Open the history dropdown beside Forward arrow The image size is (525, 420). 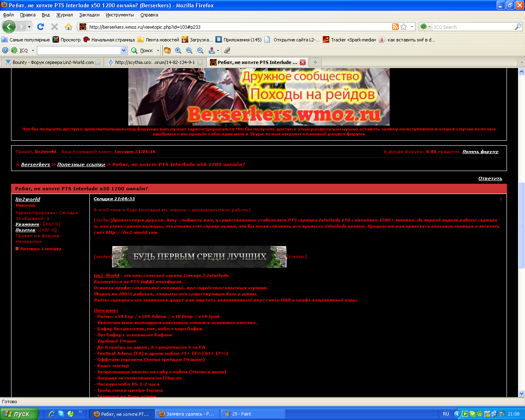coord(30,27)
